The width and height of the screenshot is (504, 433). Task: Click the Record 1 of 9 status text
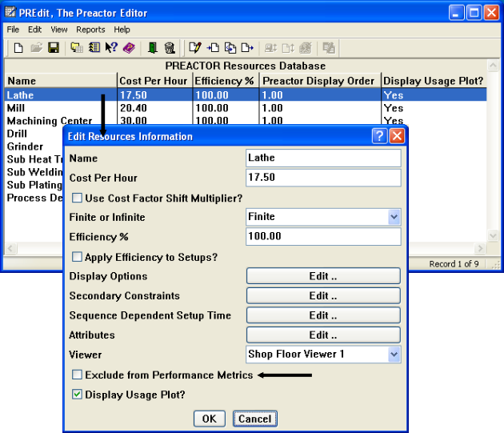click(x=454, y=264)
